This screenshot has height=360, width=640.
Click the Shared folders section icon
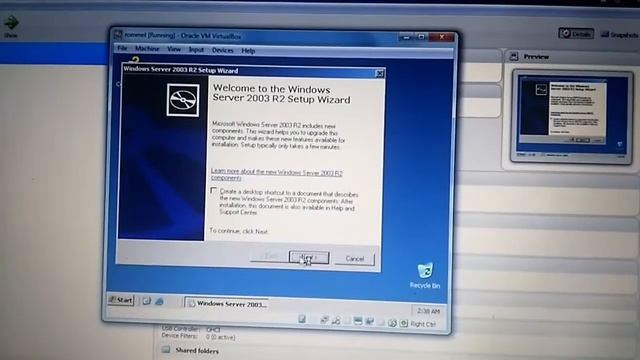click(166, 349)
